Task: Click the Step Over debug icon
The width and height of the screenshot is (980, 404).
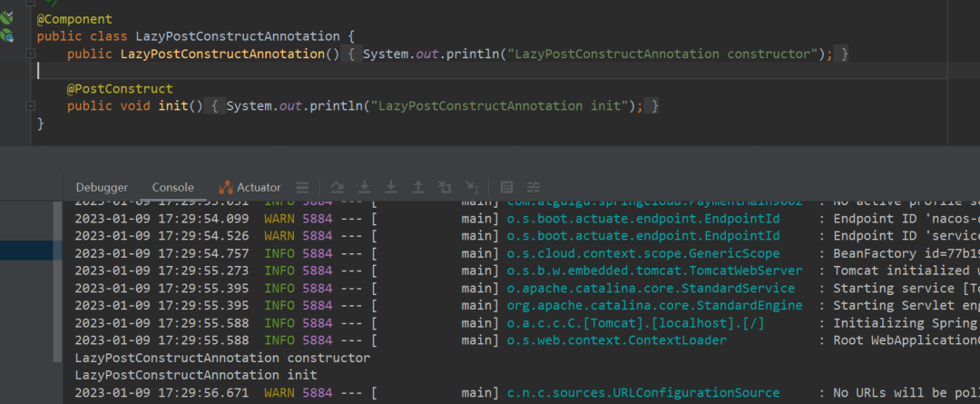Action: 338,187
